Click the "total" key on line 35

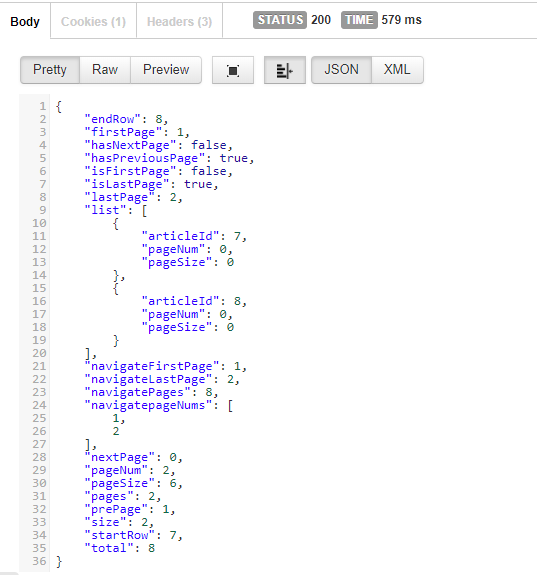pyautogui.click(x=109, y=548)
